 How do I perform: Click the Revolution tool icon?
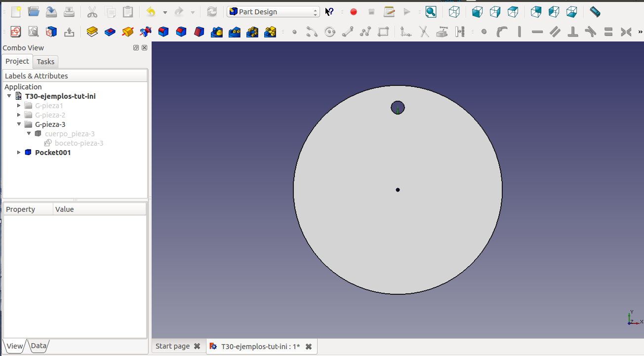pos(128,32)
